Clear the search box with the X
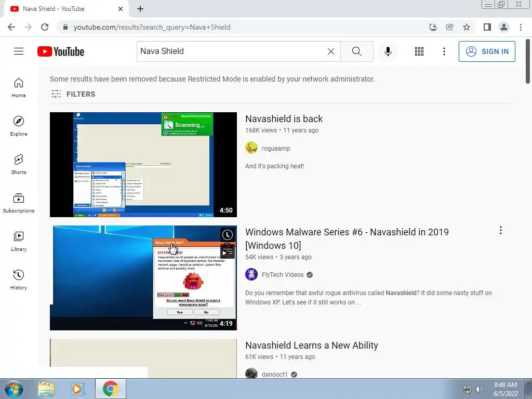This screenshot has width=532, height=399. 331,51
